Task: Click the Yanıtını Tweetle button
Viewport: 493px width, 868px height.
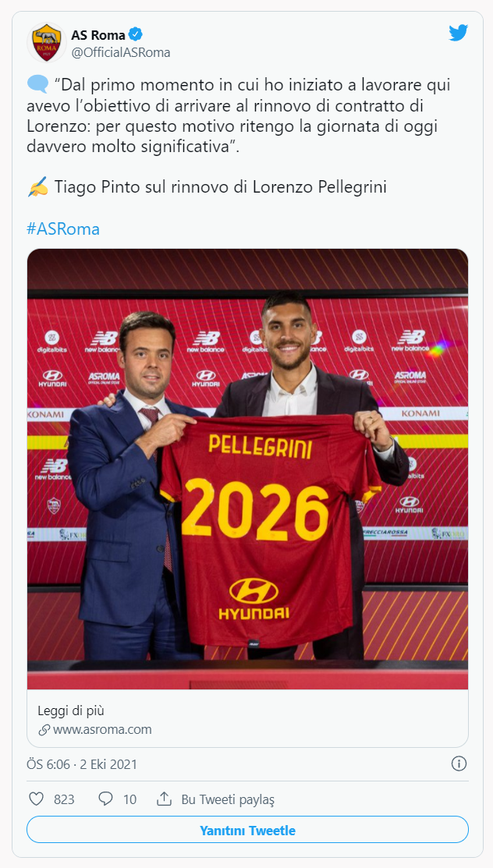Action: [247, 831]
